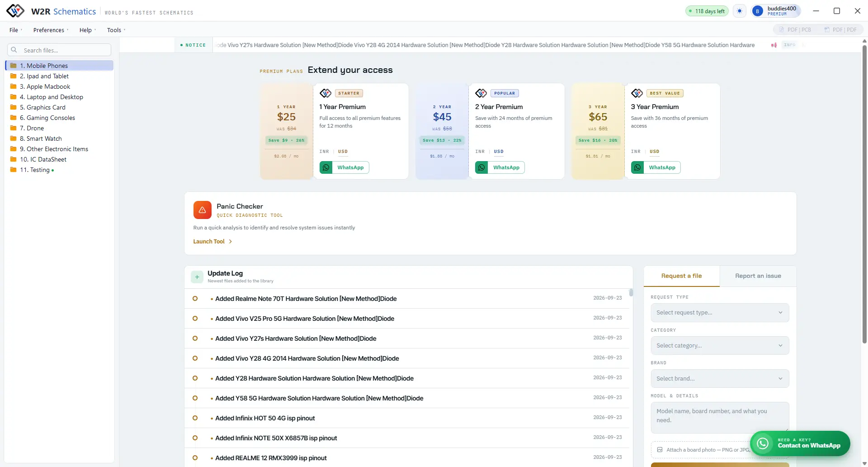Click the circle marker beside the Infinix HOT 50 4G entry
This screenshot has width=868, height=467.
pyautogui.click(x=195, y=418)
